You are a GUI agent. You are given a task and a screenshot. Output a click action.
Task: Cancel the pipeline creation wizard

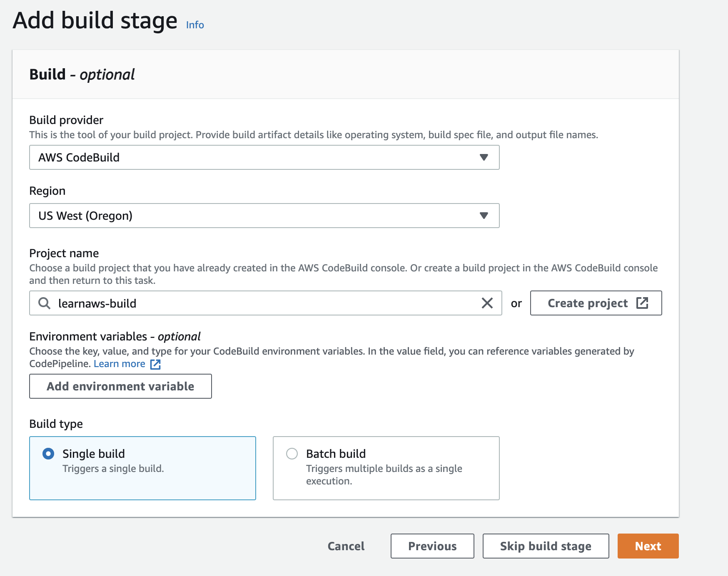coord(346,546)
